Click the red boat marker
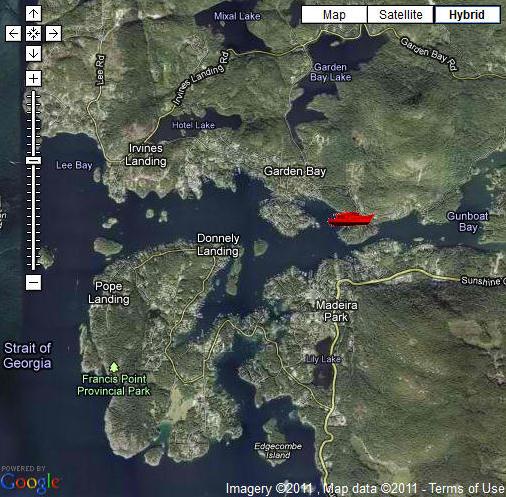 coord(351,219)
